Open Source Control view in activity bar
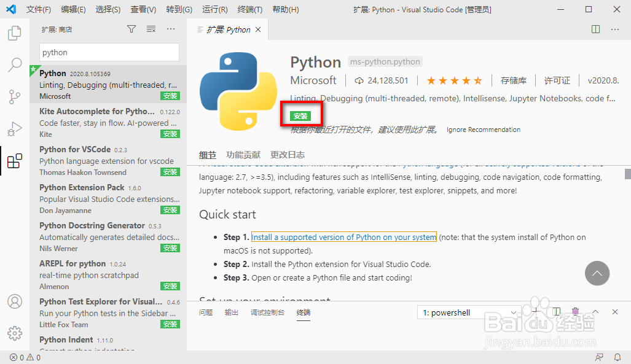Image resolution: width=631 pixels, height=364 pixels. (x=15, y=97)
